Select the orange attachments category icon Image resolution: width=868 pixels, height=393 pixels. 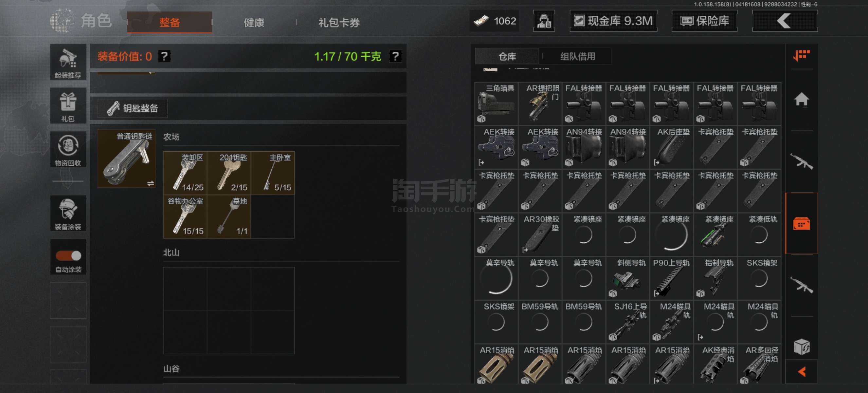point(801,223)
